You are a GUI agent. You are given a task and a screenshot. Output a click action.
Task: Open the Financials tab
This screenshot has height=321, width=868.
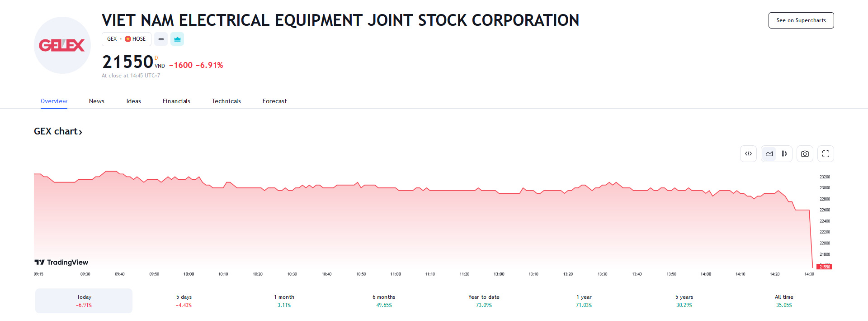(x=176, y=101)
